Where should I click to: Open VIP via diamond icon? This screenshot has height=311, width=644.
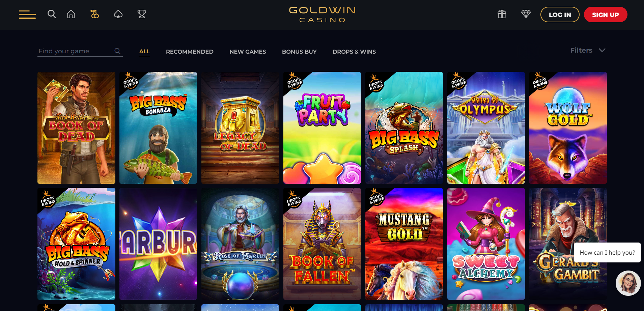point(526,14)
